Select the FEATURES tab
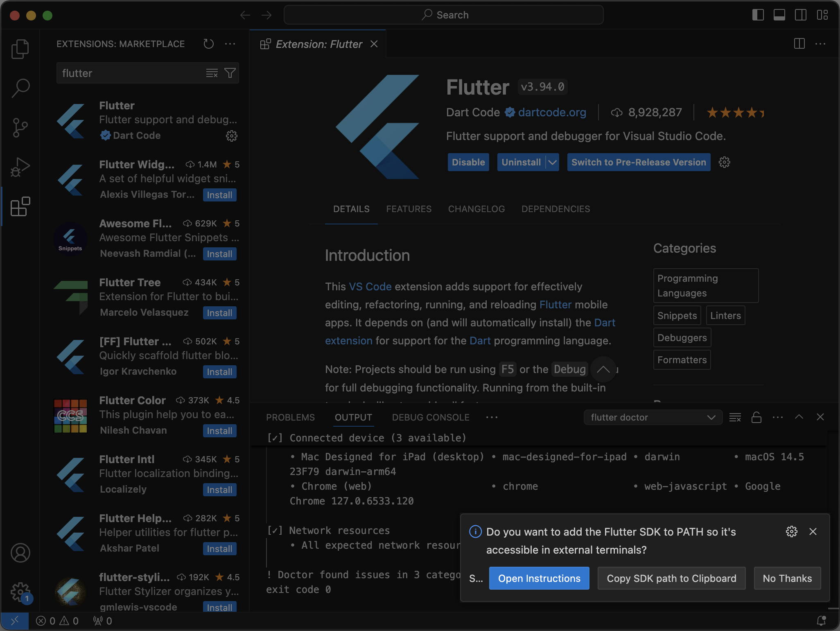Image resolution: width=840 pixels, height=631 pixels. tap(409, 209)
